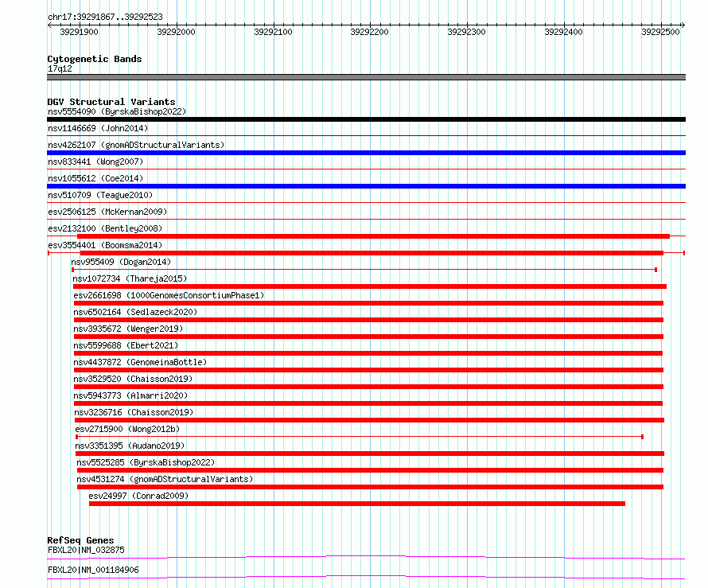Click the ruler's left arrow end
The image size is (708, 588).
[x=49, y=25]
